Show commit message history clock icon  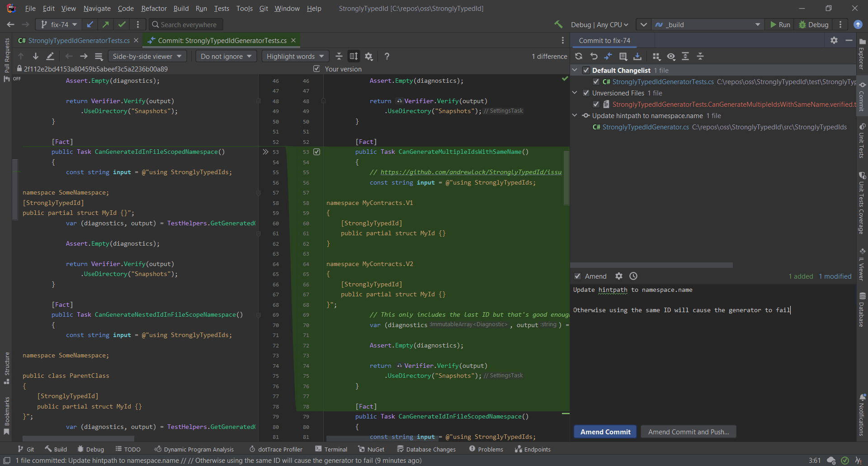pos(633,276)
